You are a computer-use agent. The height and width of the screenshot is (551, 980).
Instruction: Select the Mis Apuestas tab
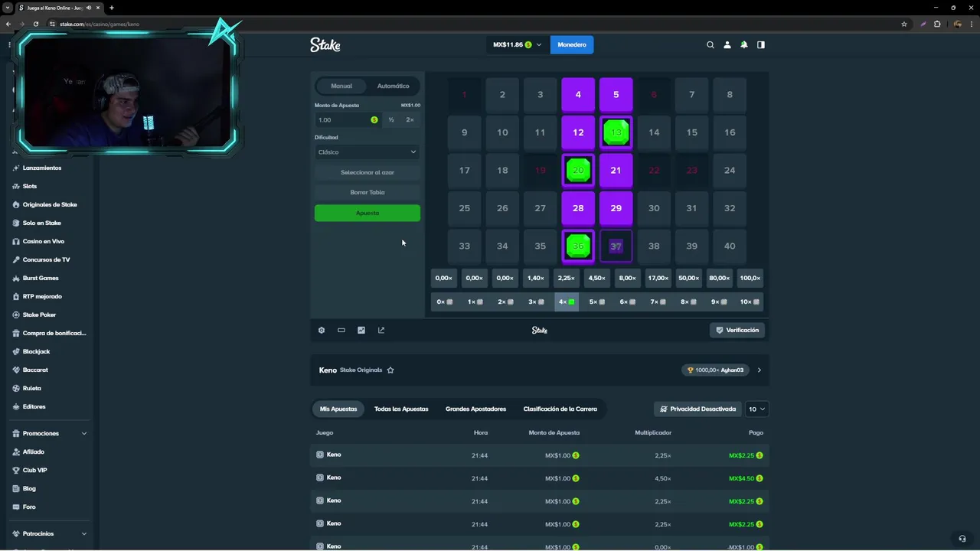(338, 409)
